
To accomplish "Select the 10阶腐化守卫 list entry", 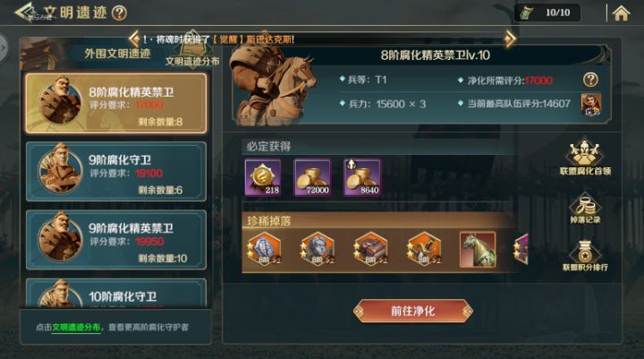I will [115, 294].
